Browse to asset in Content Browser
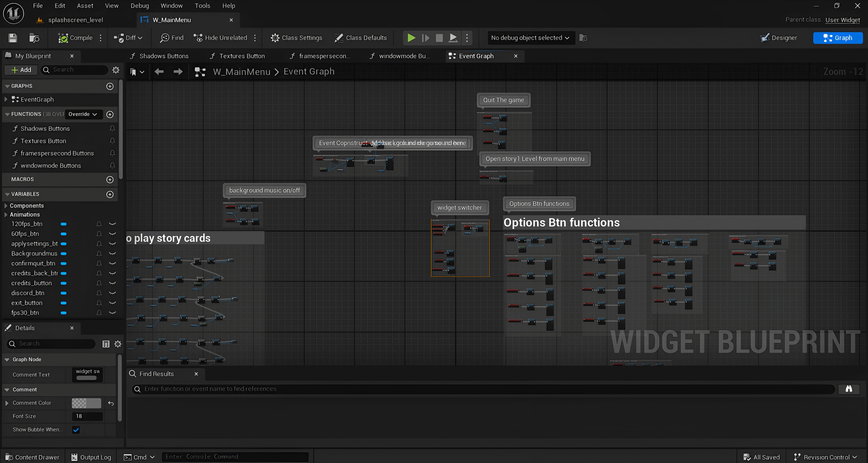 (x=34, y=38)
